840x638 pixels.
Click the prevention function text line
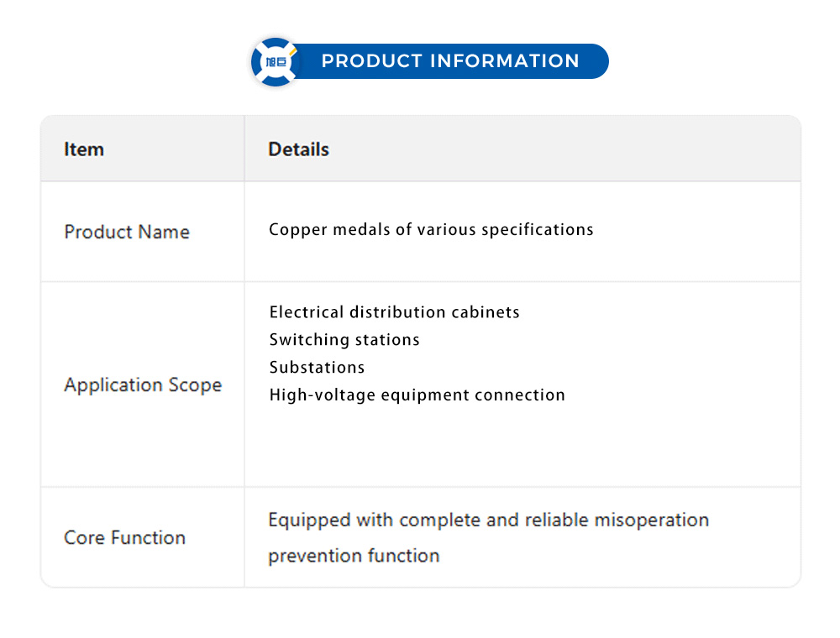pos(354,556)
